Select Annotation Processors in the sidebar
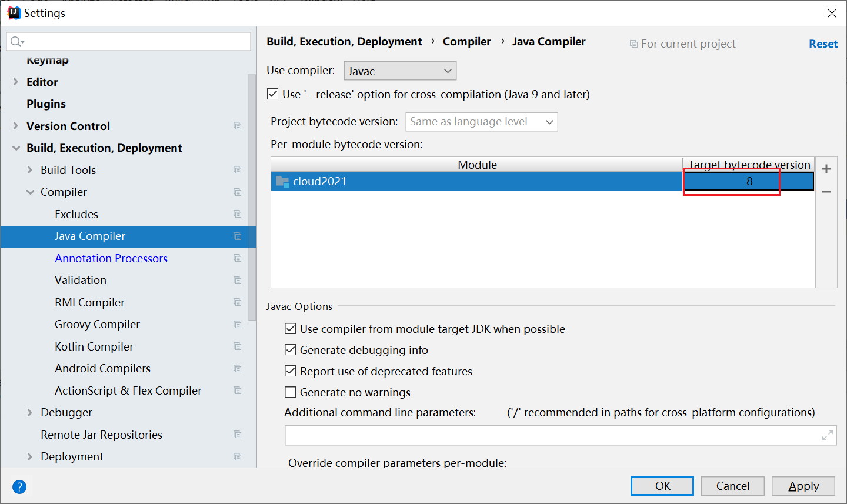 (x=111, y=258)
